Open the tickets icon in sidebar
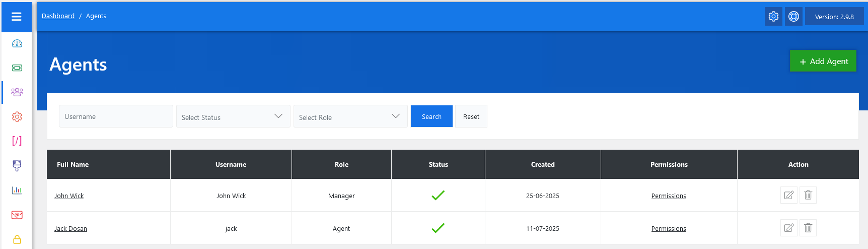Image resolution: width=868 pixels, height=249 pixels. [x=17, y=68]
